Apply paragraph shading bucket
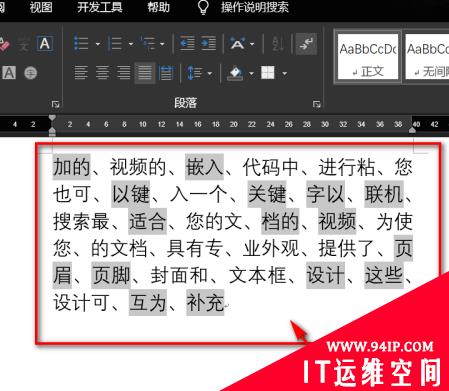449x391 pixels. point(235,73)
